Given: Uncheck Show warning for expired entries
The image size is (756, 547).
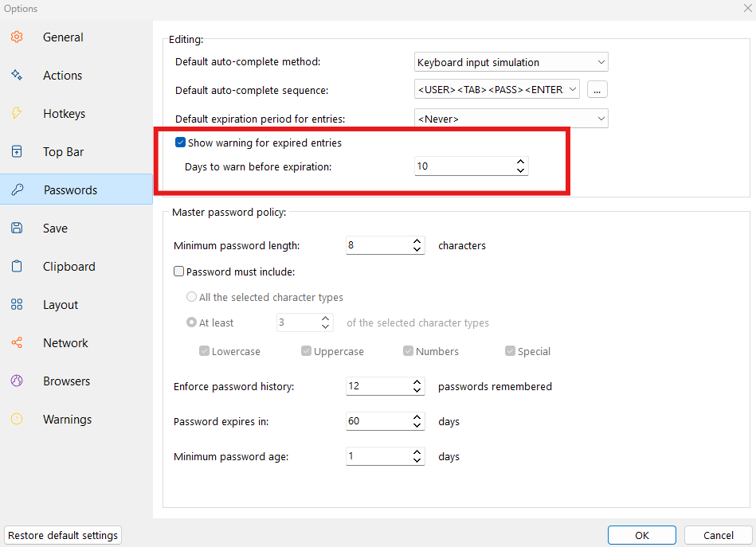Looking at the screenshot, I should tap(180, 143).
